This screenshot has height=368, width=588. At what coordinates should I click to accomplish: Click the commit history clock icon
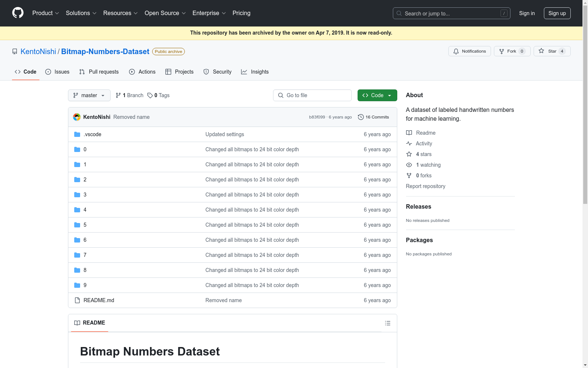click(x=361, y=117)
